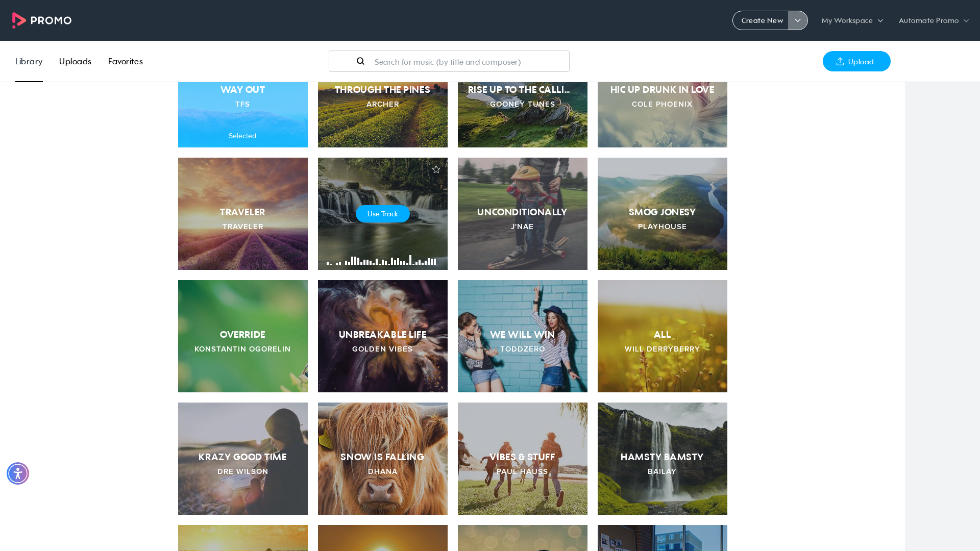Image resolution: width=980 pixels, height=551 pixels.
Task: Click the audio waveform progress bar
Action: pyautogui.click(x=381, y=260)
